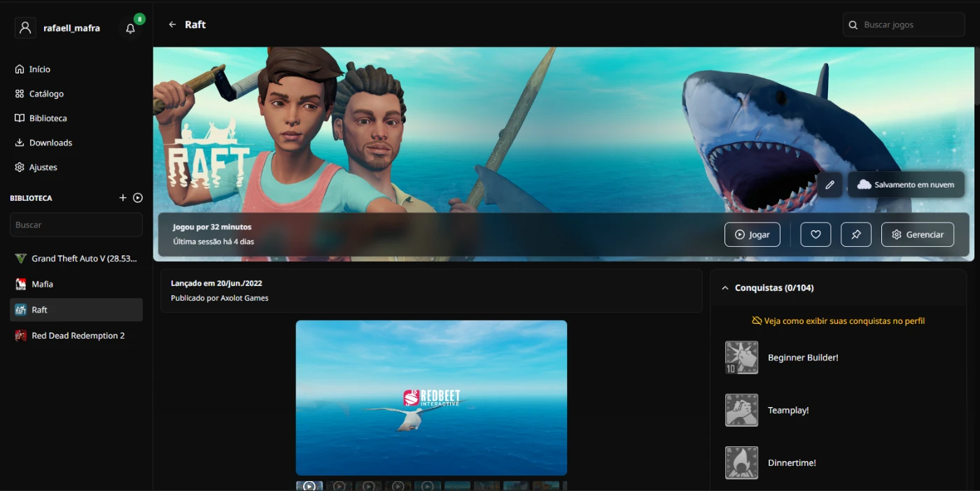This screenshot has height=491, width=980.
Task: Toggle pin for Raft game
Action: coord(856,234)
